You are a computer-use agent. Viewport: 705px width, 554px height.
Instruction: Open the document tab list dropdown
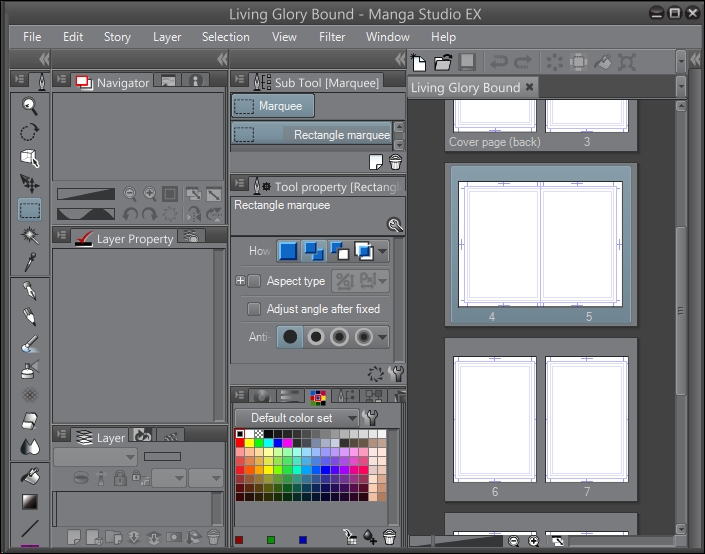pos(681,85)
